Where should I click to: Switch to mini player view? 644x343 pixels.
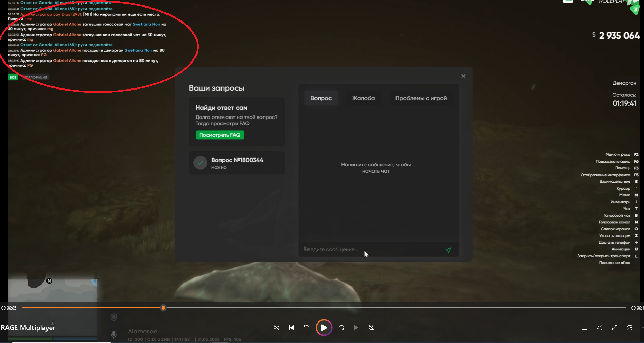coord(630,328)
